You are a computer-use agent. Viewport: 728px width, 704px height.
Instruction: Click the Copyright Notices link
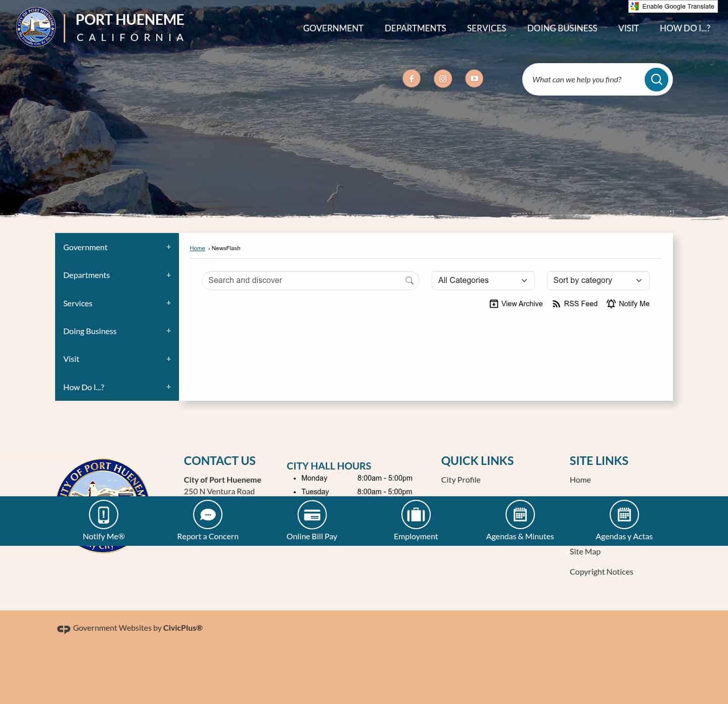click(601, 572)
